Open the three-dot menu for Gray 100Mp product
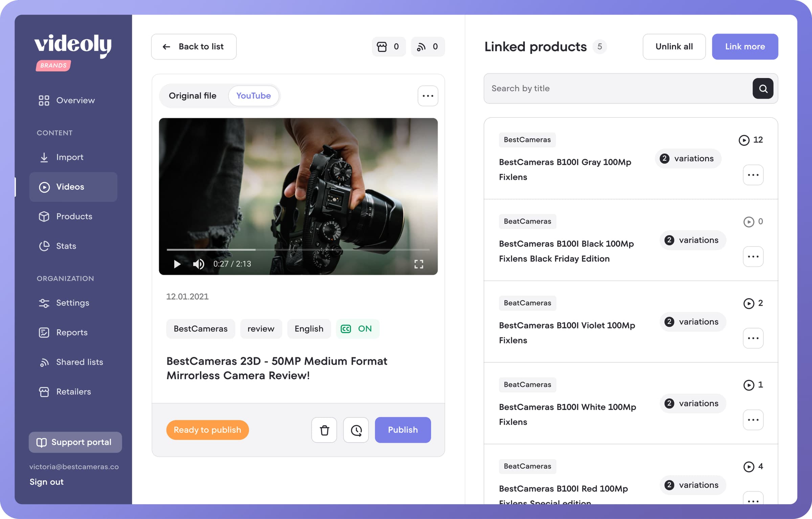812x519 pixels. click(x=753, y=175)
